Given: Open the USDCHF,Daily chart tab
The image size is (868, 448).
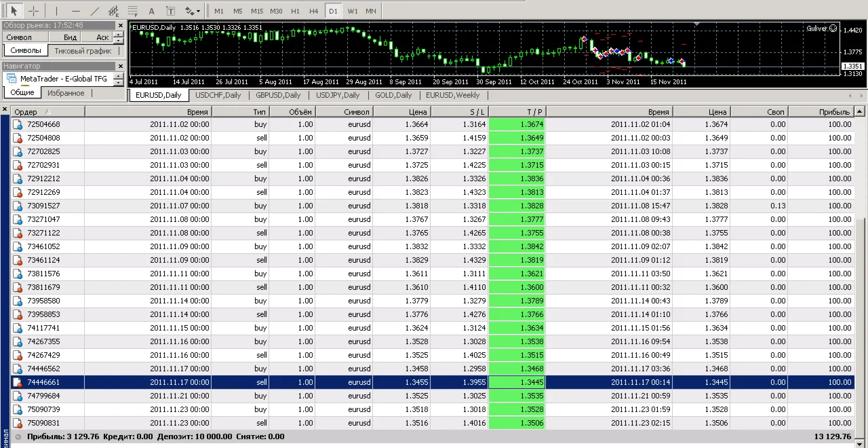Looking at the screenshot, I should 218,95.
